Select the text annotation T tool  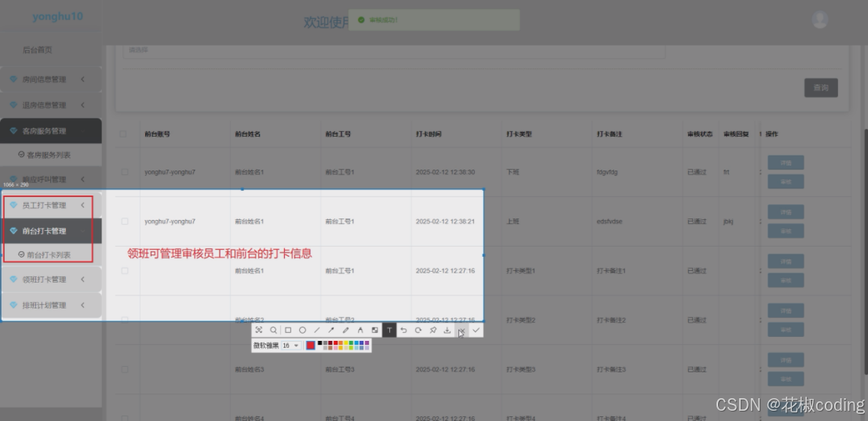(x=389, y=330)
